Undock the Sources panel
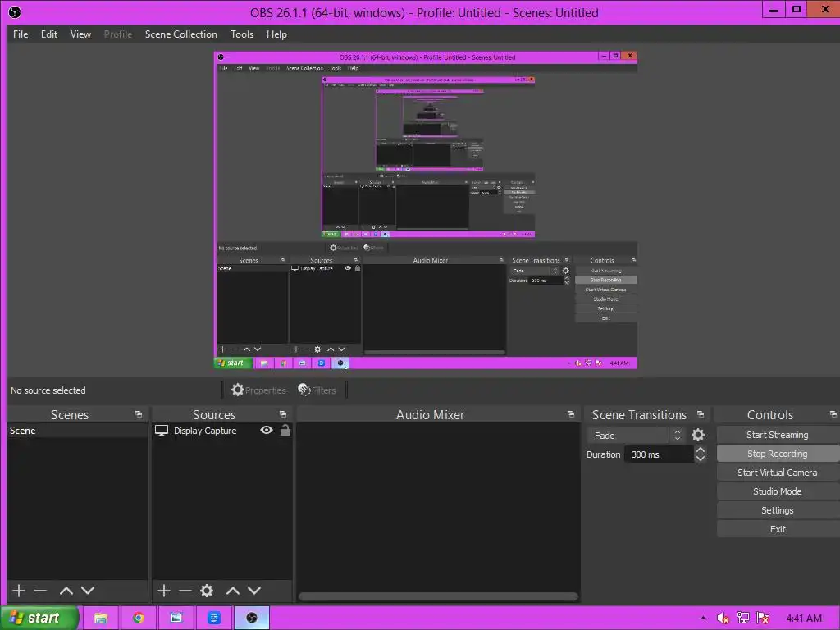The image size is (840, 630). 283,414
